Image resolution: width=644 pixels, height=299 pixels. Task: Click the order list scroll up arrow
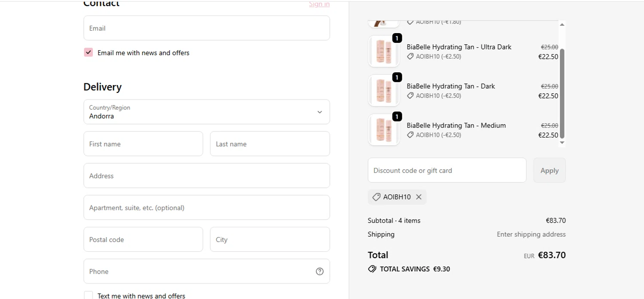point(562,24)
